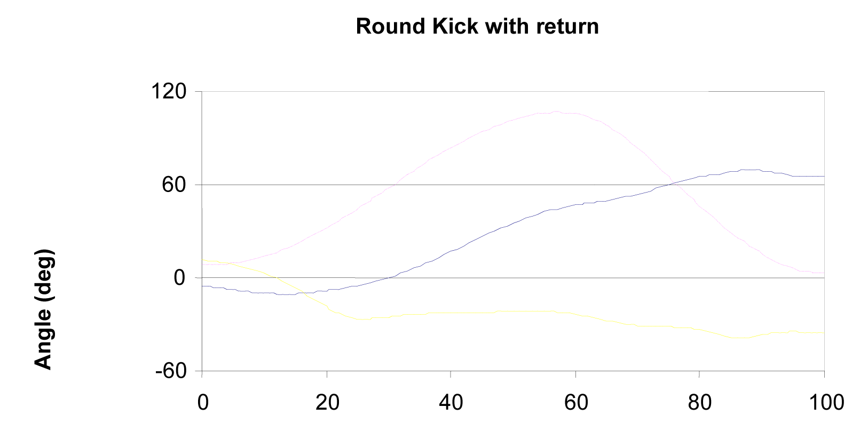Click the 60 label on the horizontal axis
This screenshot has height=439, width=868.
pyautogui.click(x=576, y=402)
